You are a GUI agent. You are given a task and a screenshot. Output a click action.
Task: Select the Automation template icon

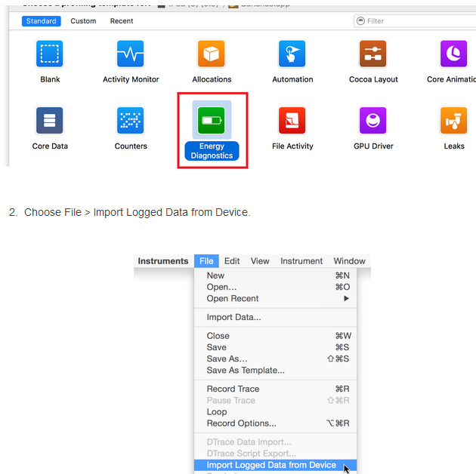pos(292,54)
